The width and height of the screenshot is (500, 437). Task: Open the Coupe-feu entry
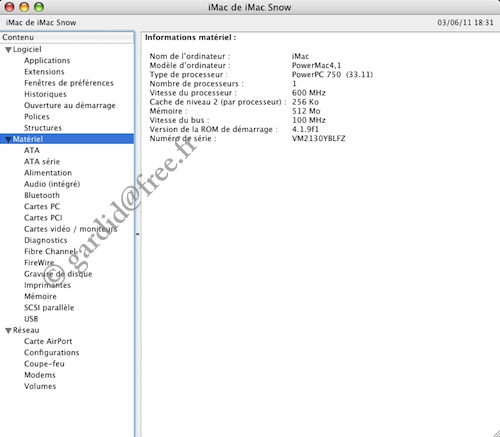tap(44, 364)
